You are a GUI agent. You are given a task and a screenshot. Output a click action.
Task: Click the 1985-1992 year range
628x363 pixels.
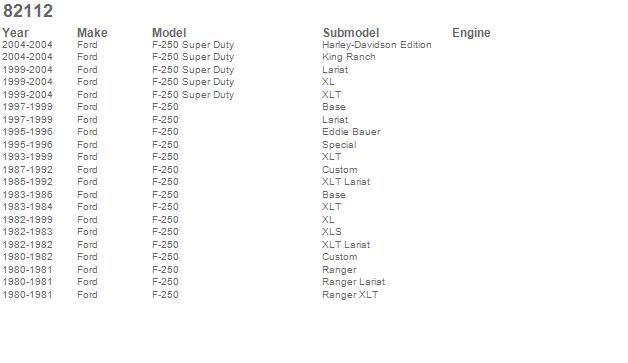[x=27, y=182]
